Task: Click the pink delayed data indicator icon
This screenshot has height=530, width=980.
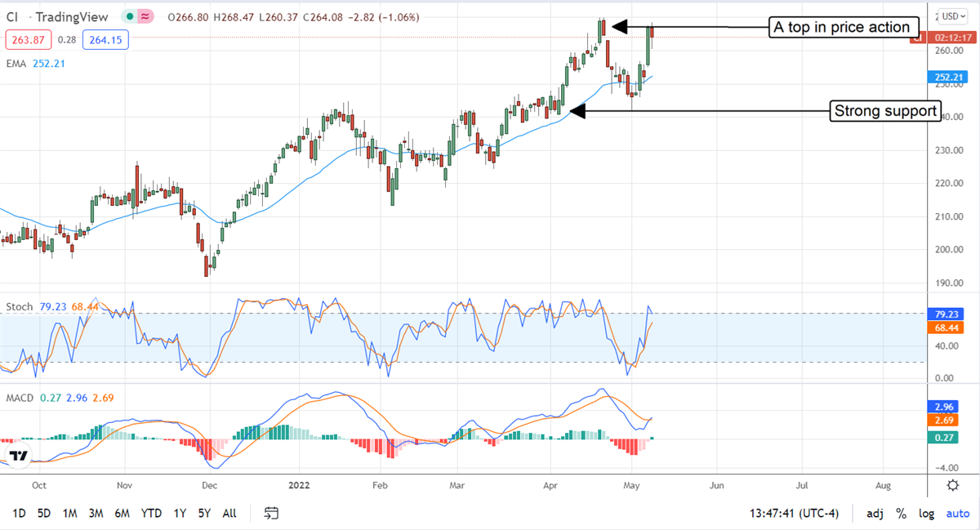Action: tap(146, 16)
